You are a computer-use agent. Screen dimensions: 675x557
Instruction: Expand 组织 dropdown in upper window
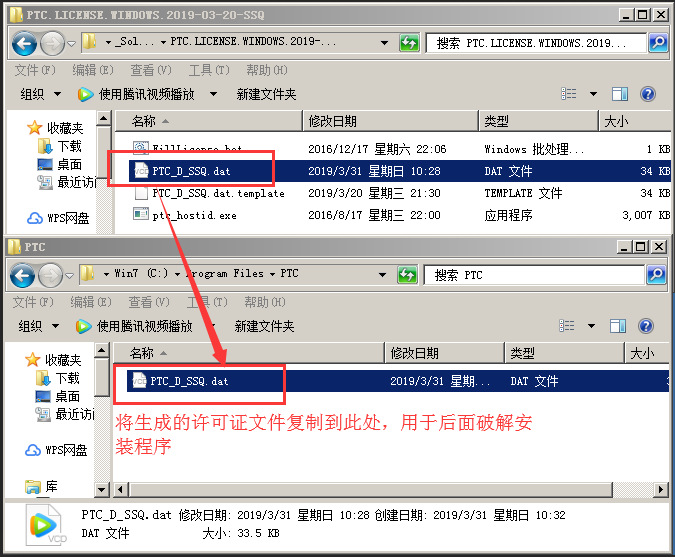57,94
